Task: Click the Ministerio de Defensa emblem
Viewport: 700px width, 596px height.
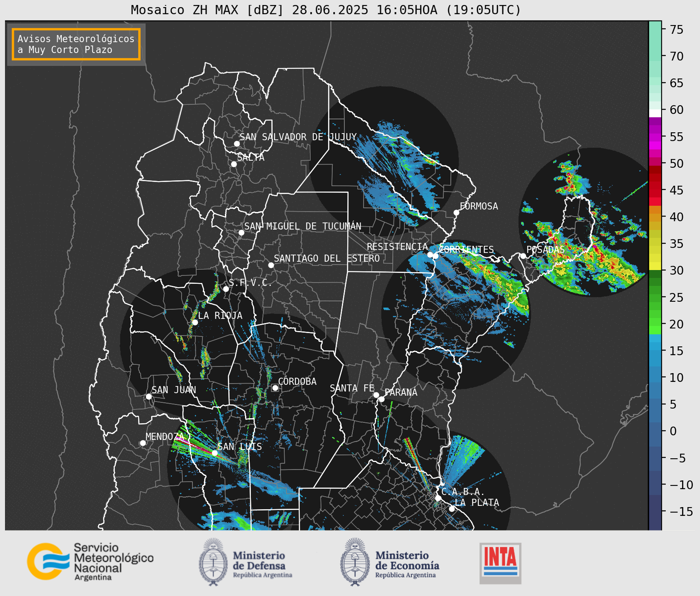Action: [214, 562]
